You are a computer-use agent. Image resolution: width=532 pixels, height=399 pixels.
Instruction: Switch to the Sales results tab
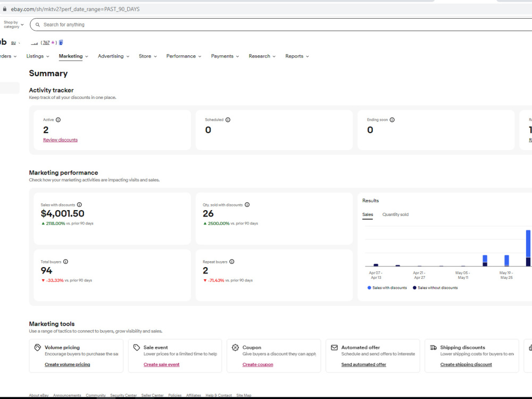(368, 214)
